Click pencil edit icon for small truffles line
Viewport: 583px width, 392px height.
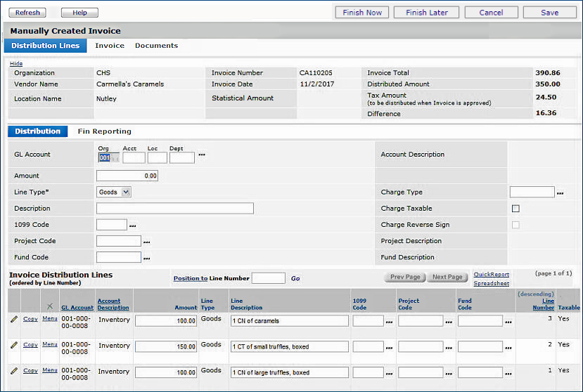pos(14,345)
